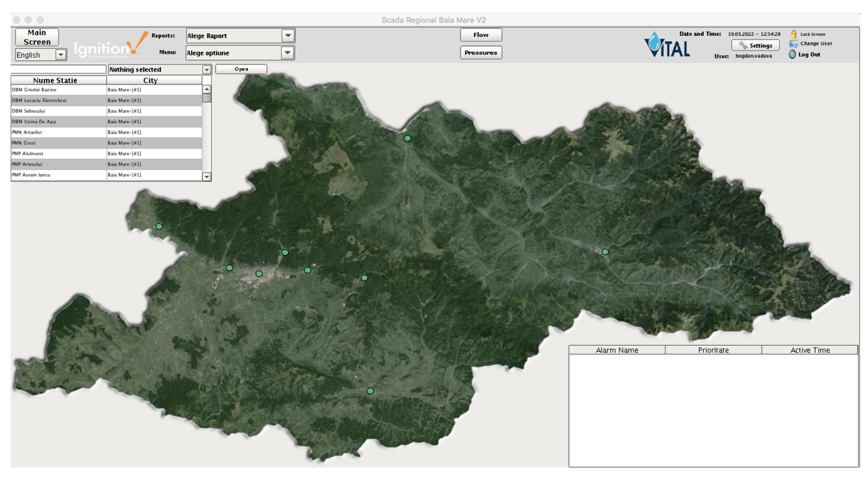Click the Lock Screen padlock icon

pyautogui.click(x=793, y=34)
